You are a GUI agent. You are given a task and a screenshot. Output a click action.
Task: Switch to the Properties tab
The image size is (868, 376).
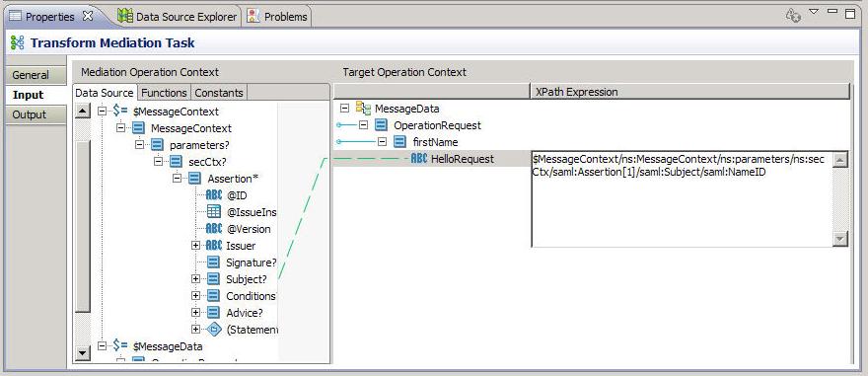click(x=50, y=17)
